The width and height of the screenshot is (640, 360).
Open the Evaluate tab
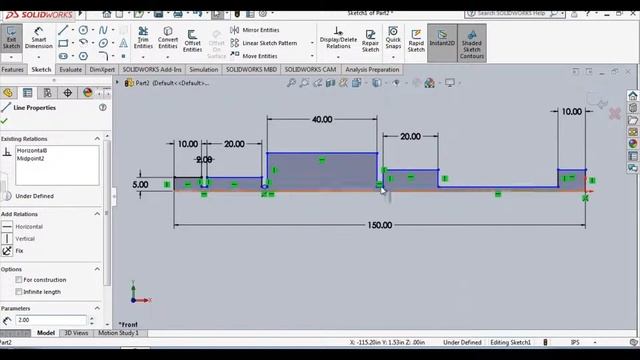tap(71, 69)
